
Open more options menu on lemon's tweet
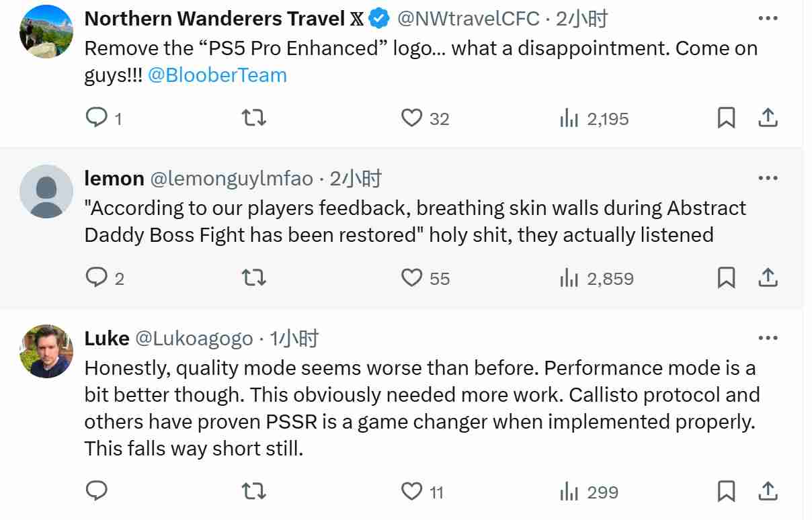point(768,178)
